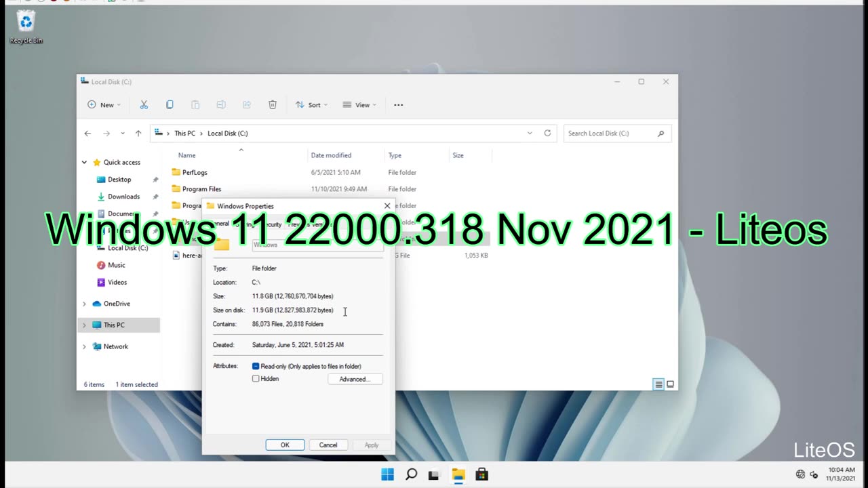The image size is (868, 488).
Task: Click the search magnifier in search box
Action: coord(661,134)
